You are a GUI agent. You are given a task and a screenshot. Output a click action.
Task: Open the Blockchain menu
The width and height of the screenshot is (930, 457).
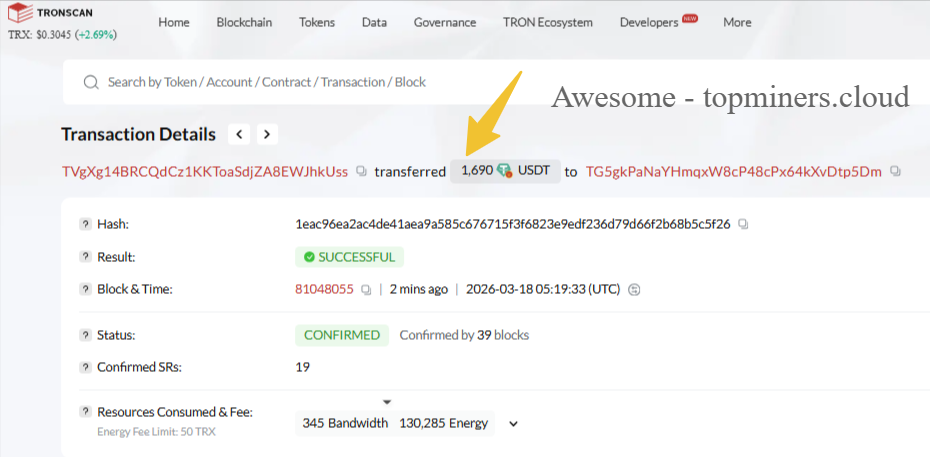click(244, 23)
